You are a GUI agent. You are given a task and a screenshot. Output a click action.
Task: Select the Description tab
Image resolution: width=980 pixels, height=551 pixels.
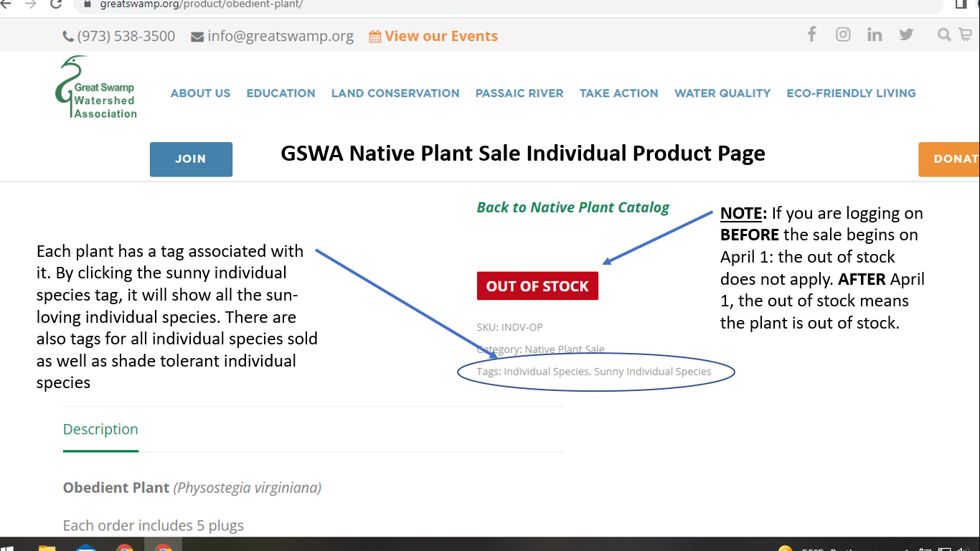pyautogui.click(x=100, y=429)
